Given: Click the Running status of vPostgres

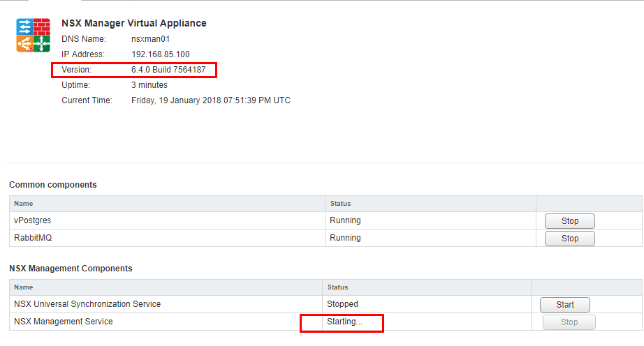Looking at the screenshot, I should point(345,220).
